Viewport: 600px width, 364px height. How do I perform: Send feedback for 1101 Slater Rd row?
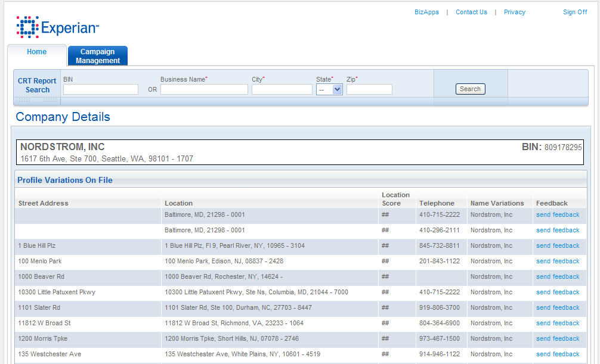557,307
